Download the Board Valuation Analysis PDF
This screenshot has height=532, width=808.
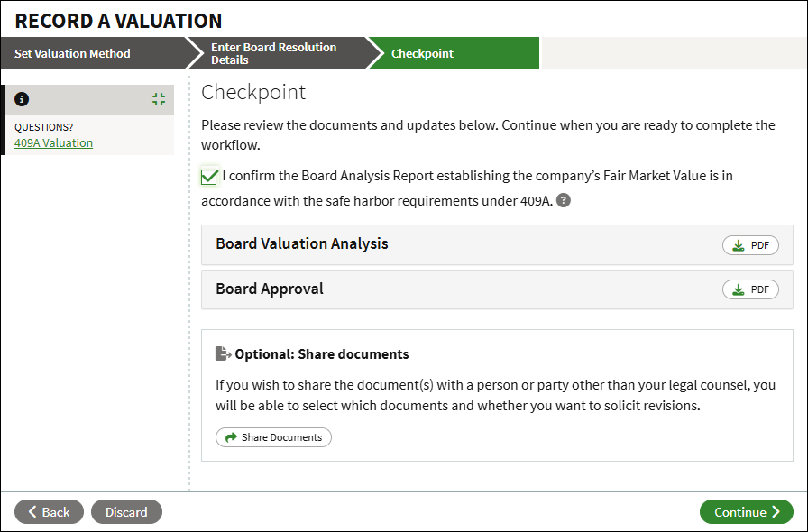click(750, 245)
